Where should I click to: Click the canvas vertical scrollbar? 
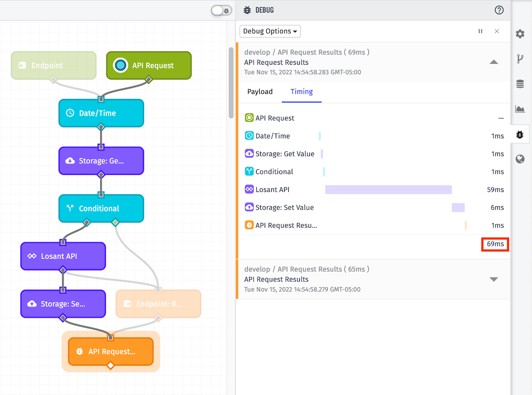click(x=231, y=82)
